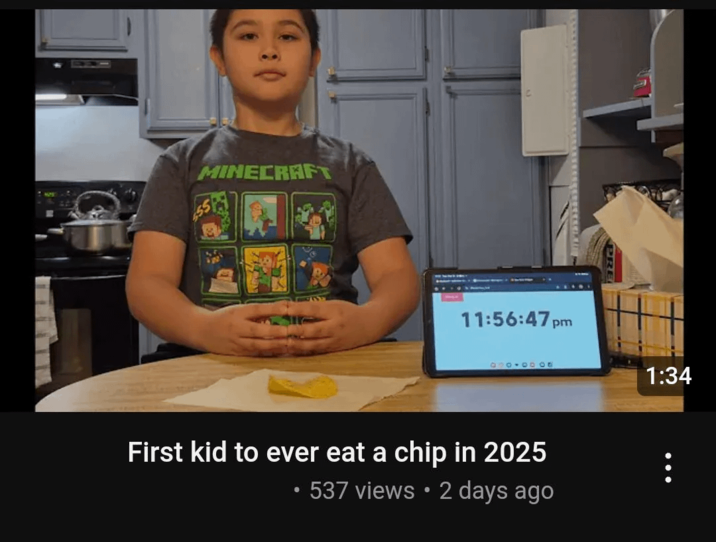Viewport: 716px width, 542px height.
Task: Tap the 537 views text
Action: coord(362,491)
